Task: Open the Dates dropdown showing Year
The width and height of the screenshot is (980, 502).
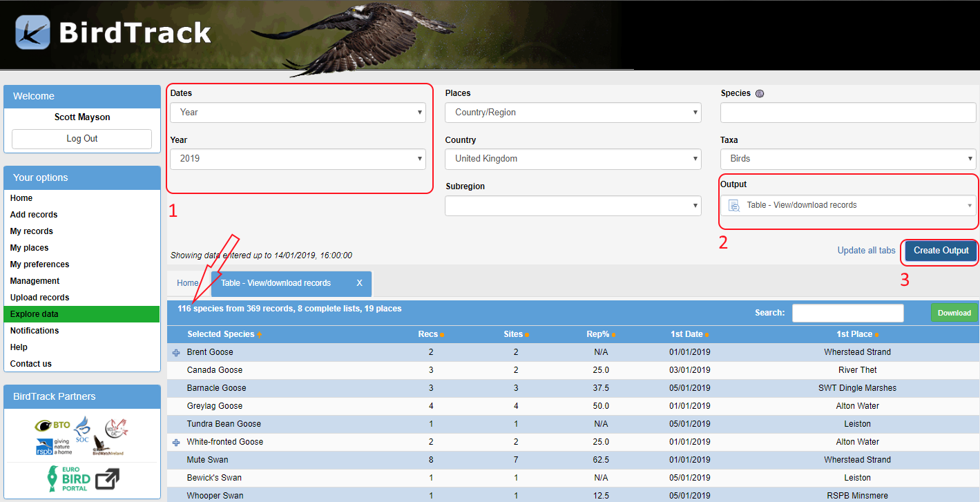Action: coord(298,113)
